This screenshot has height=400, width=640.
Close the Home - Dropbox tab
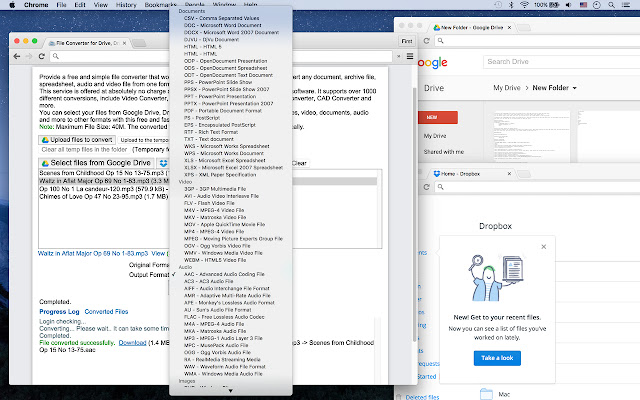(x=509, y=174)
